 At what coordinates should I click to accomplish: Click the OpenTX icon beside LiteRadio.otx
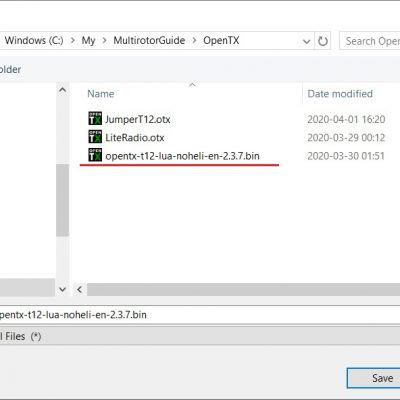point(95,137)
